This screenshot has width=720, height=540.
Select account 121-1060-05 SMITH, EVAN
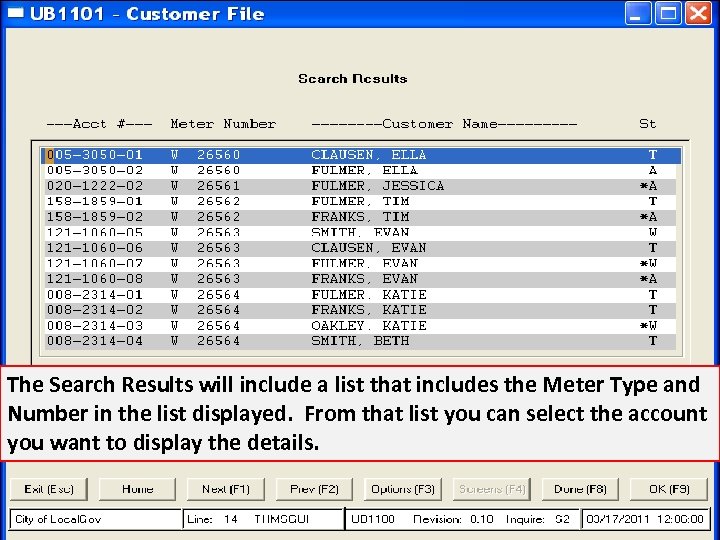tap(360, 233)
